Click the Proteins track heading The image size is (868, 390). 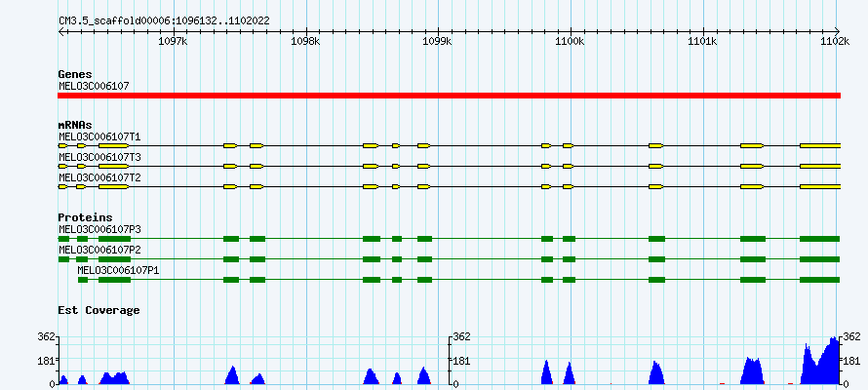point(85,218)
